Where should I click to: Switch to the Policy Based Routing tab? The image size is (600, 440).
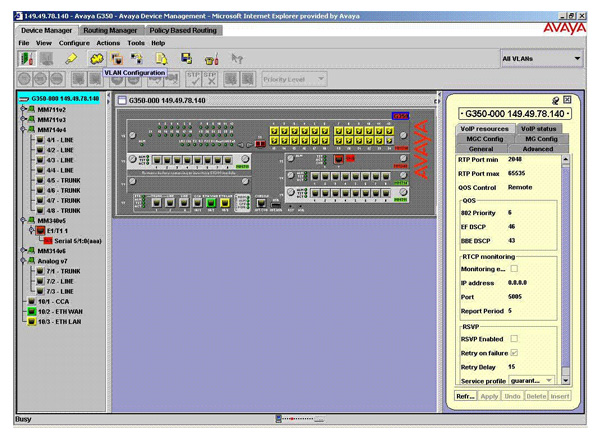(x=183, y=30)
